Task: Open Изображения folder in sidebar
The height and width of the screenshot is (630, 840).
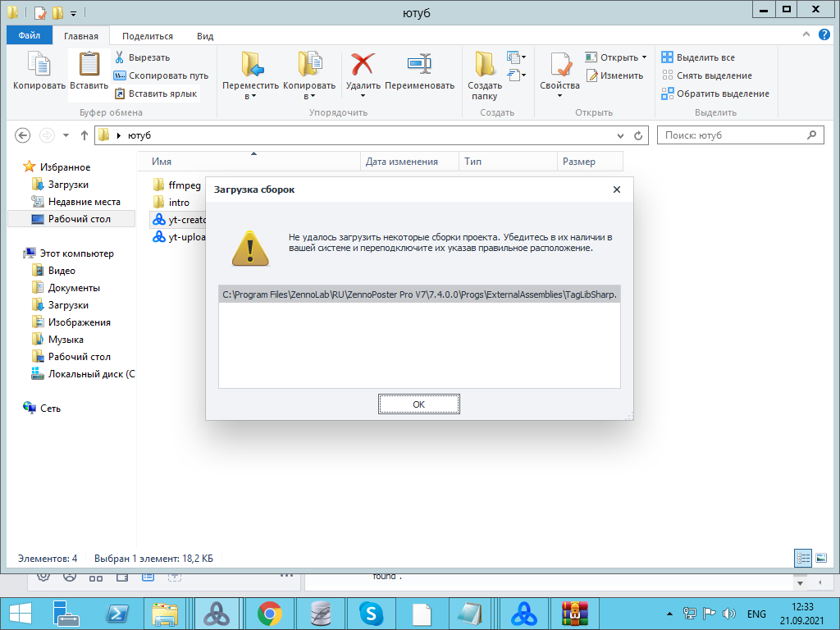Action: click(x=71, y=322)
